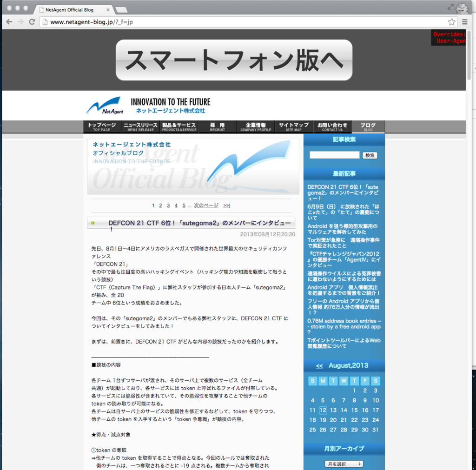Open sidebar link 0.76M address book entries

pos(344,326)
